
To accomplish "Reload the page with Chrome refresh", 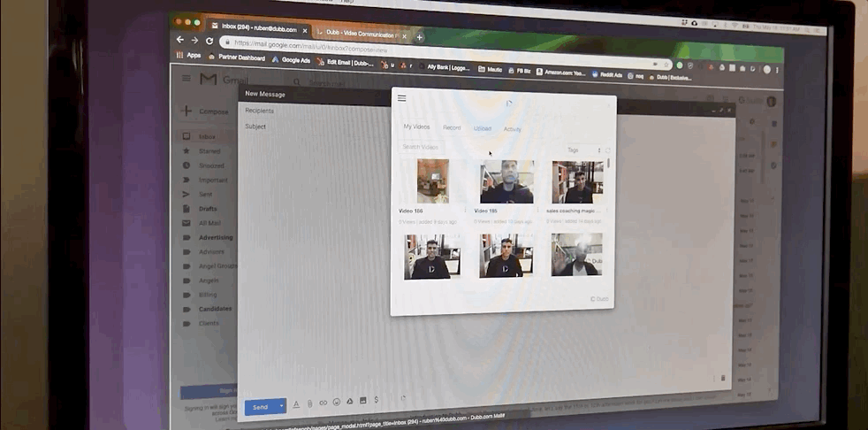I will (209, 41).
